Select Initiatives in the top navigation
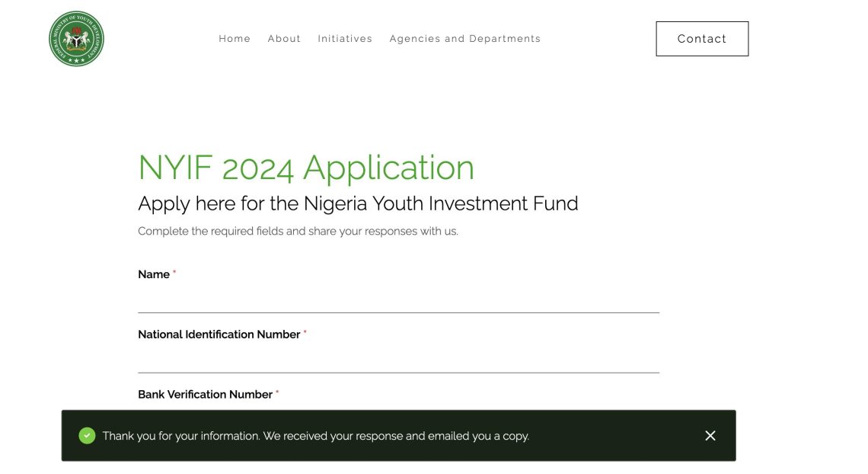This screenshot has width=868, height=474. [x=345, y=38]
